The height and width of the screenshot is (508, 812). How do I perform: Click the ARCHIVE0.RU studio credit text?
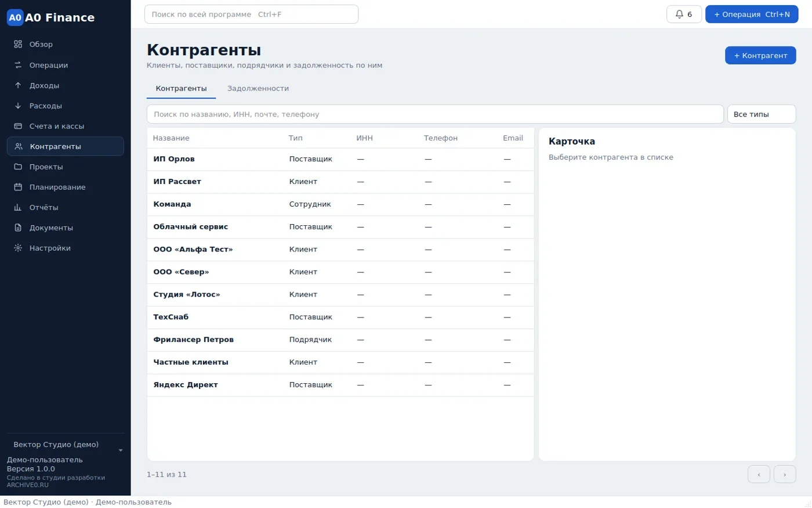click(x=28, y=485)
